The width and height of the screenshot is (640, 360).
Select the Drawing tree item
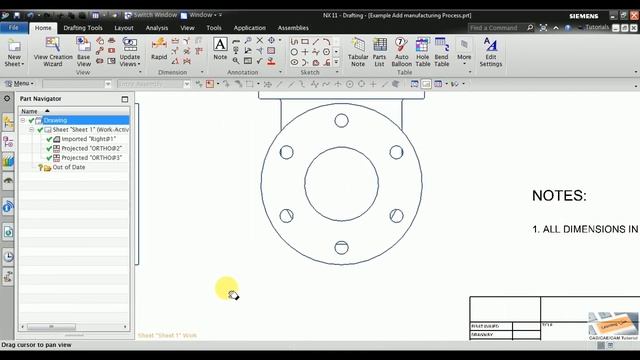[55, 120]
